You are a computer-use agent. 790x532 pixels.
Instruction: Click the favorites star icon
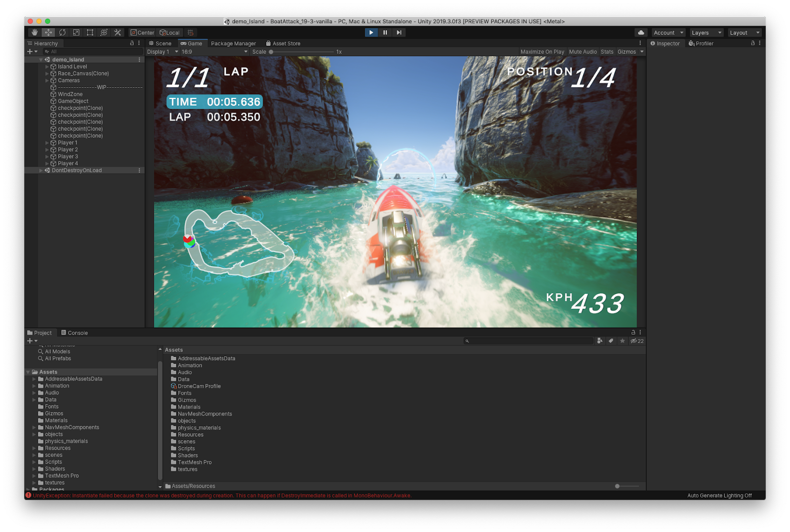[x=623, y=341]
